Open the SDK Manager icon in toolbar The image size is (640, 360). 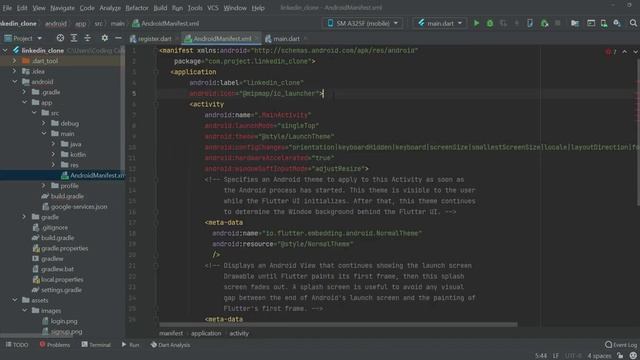(x=617, y=23)
